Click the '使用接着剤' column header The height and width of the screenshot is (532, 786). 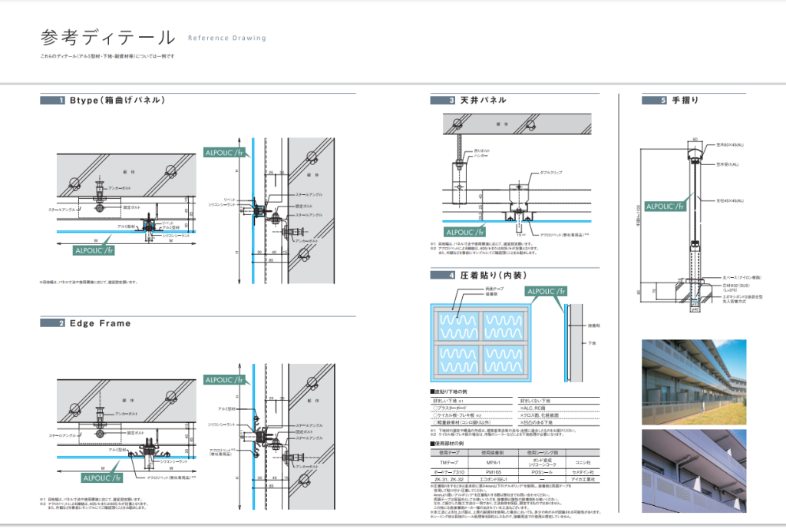494,453
